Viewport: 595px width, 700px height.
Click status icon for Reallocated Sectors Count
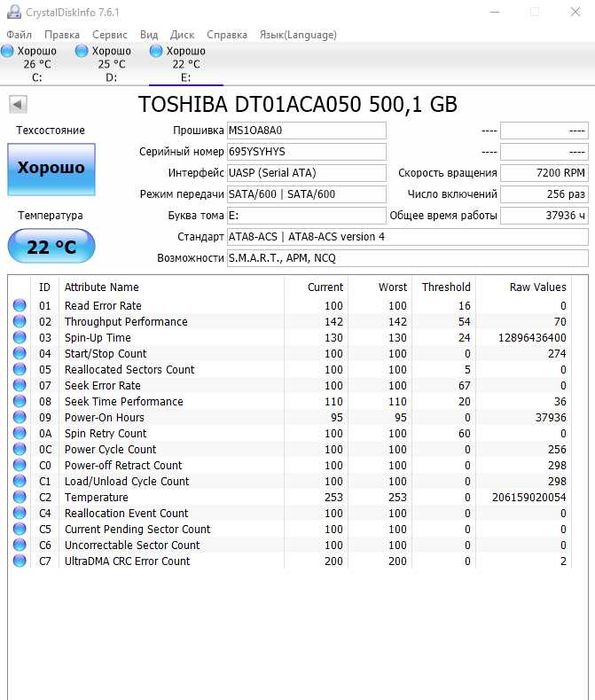coord(19,369)
